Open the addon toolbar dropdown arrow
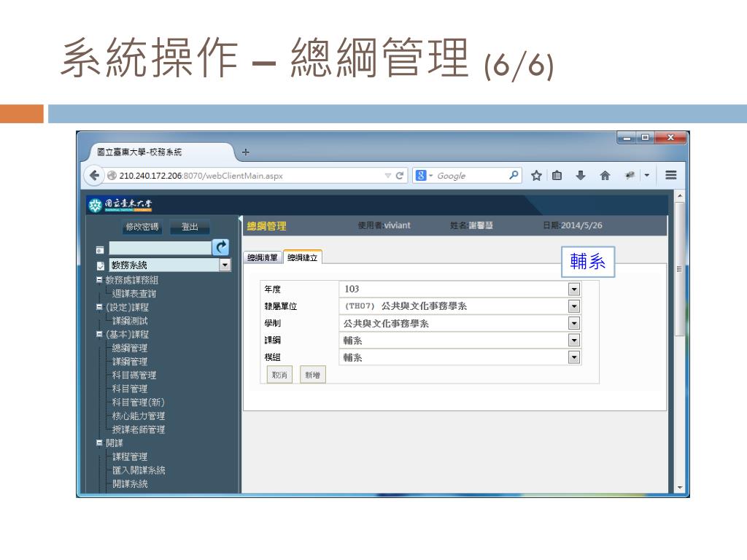This screenshot has height=560, width=747. click(646, 176)
